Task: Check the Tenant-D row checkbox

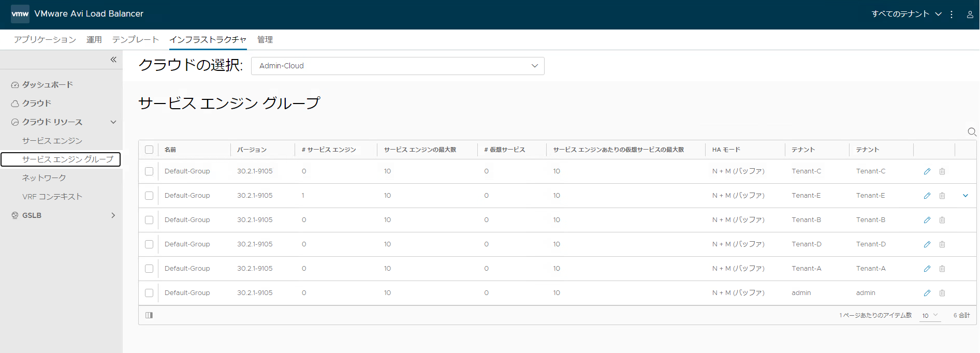Action: click(x=149, y=244)
